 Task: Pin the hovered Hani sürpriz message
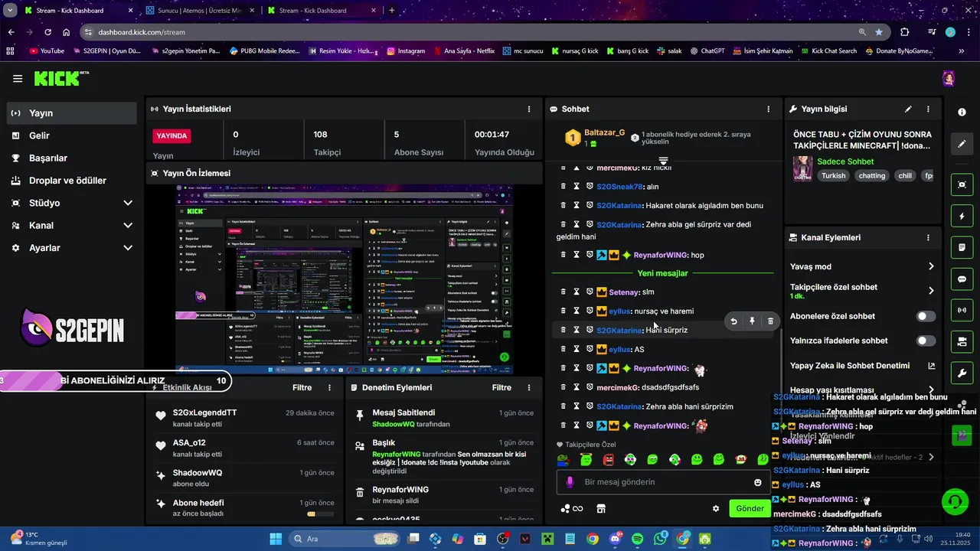pyautogui.click(x=752, y=321)
